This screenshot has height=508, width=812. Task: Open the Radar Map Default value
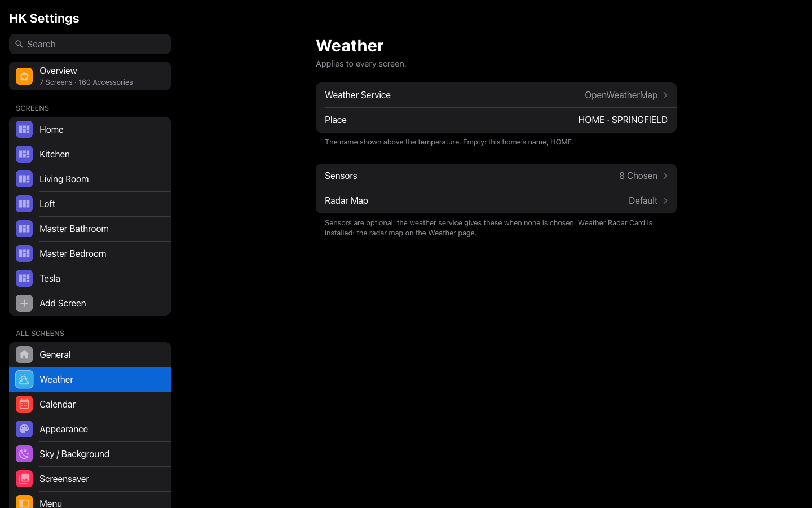click(x=643, y=200)
